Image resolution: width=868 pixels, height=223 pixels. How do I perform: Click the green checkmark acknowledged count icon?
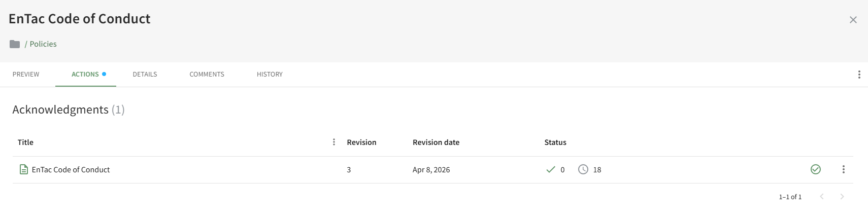pos(550,169)
